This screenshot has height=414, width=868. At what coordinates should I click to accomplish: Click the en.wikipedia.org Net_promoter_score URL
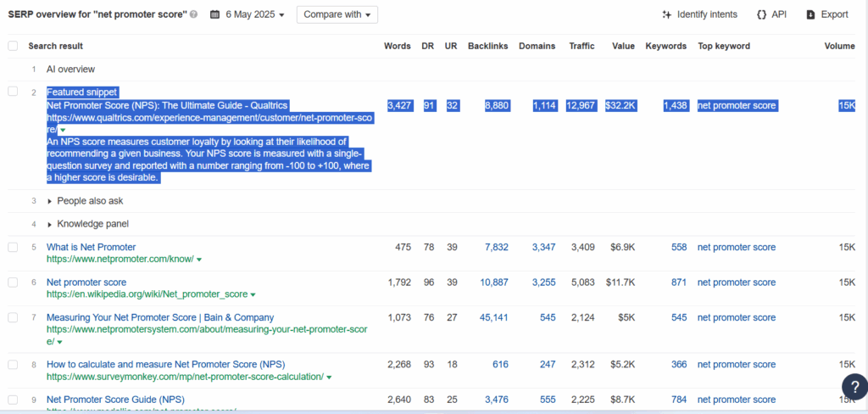(x=147, y=294)
